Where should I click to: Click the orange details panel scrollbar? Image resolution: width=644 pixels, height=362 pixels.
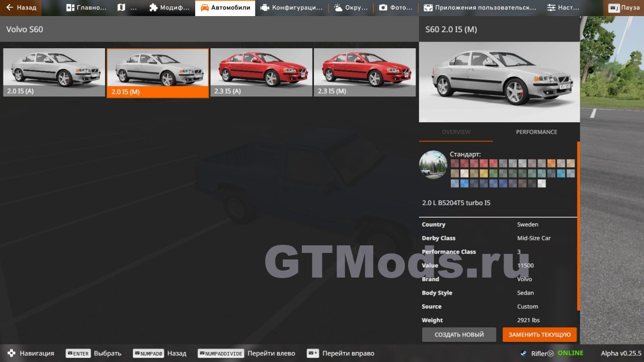click(579, 226)
